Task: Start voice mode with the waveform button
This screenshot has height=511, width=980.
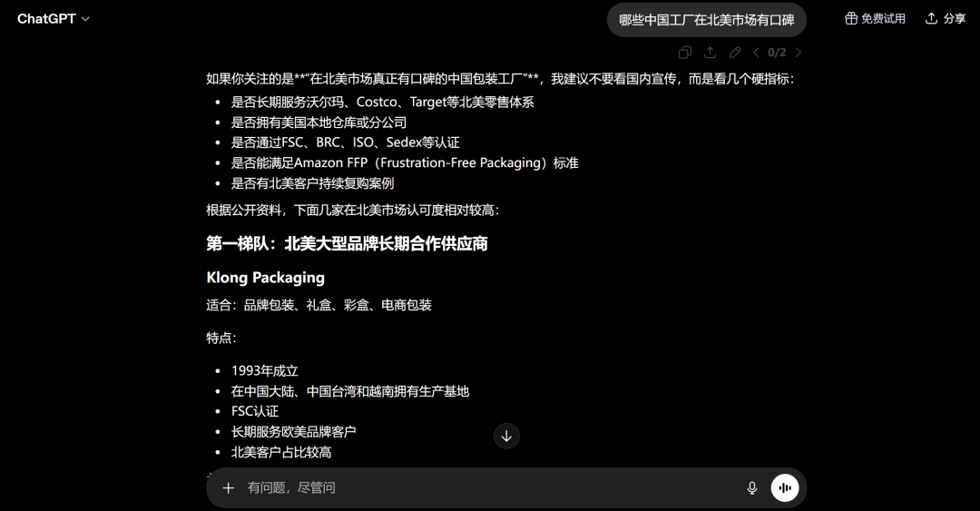Action: pos(785,488)
